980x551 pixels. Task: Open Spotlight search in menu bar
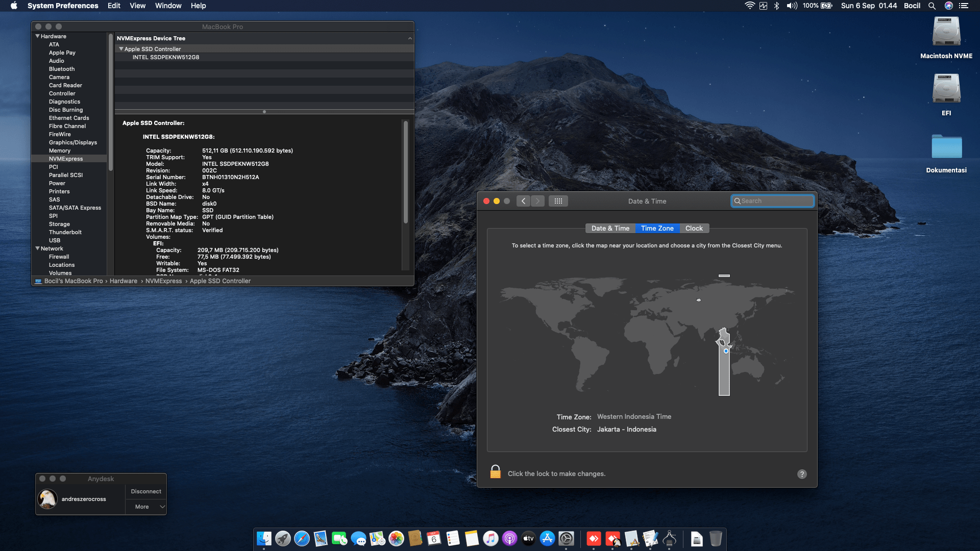[x=932, y=6]
